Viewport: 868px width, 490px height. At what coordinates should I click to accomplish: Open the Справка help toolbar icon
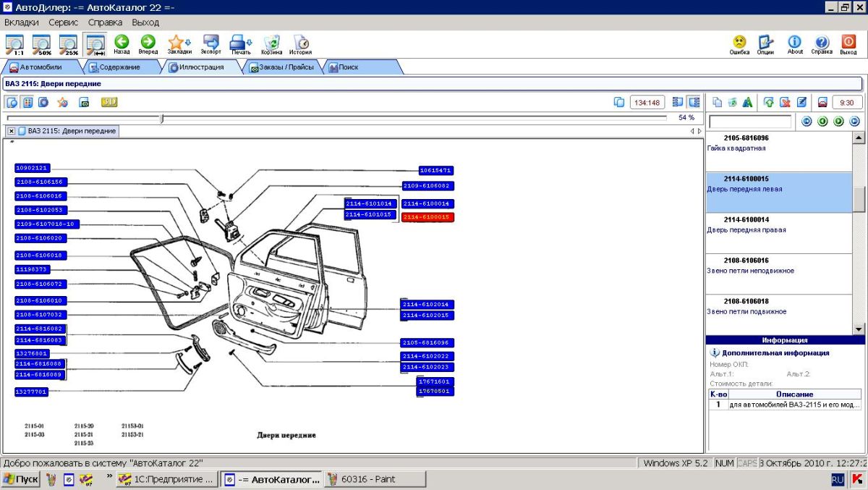(x=822, y=44)
